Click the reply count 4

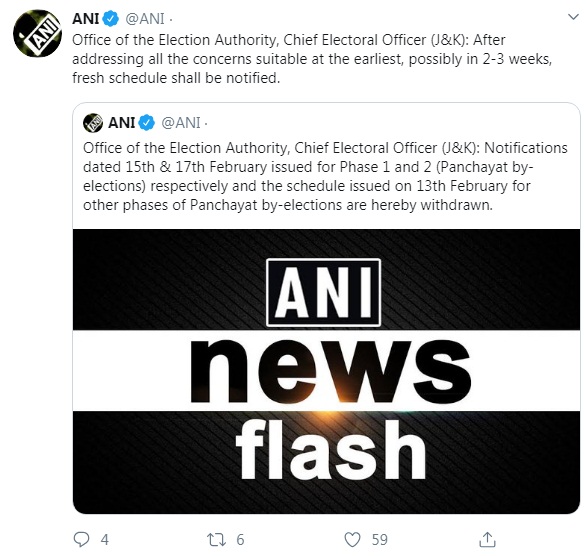click(x=105, y=540)
